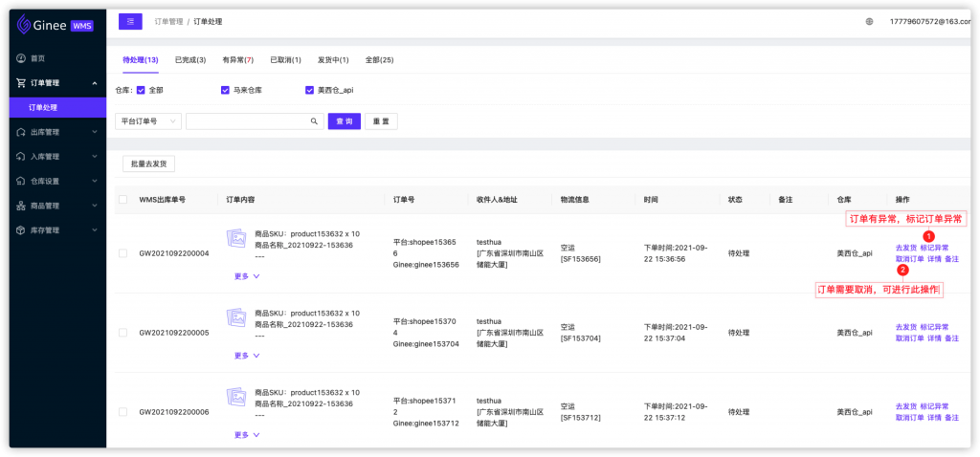
Task: Expand the 出库管理 sidebar menu
Action: [95, 132]
